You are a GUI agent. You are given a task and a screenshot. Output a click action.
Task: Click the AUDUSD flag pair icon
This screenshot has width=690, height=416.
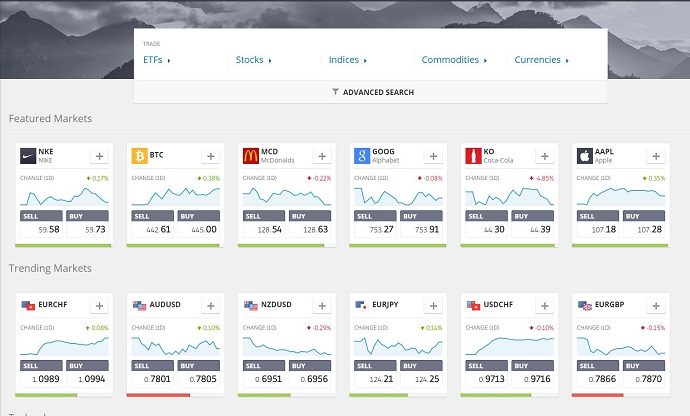(139, 306)
